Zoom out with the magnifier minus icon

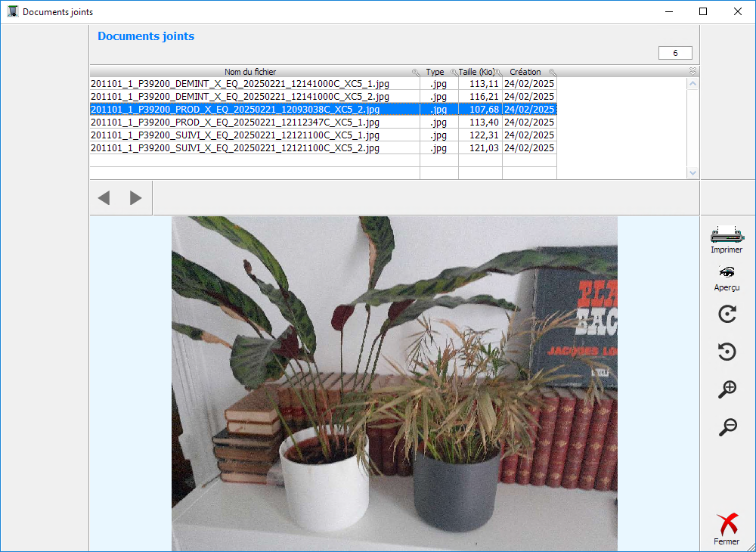click(x=727, y=427)
